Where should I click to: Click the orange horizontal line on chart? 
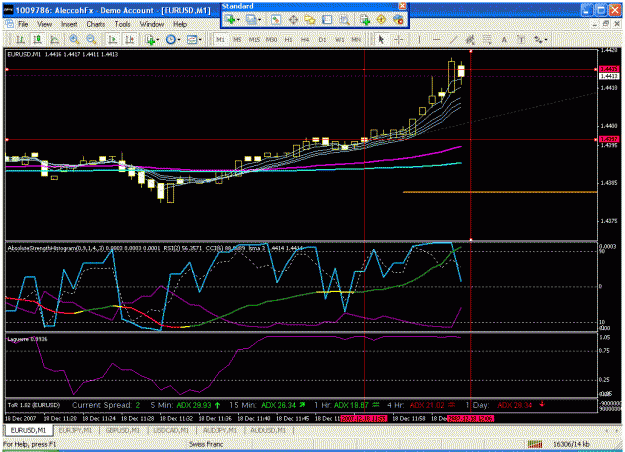pyautogui.click(x=500, y=192)
